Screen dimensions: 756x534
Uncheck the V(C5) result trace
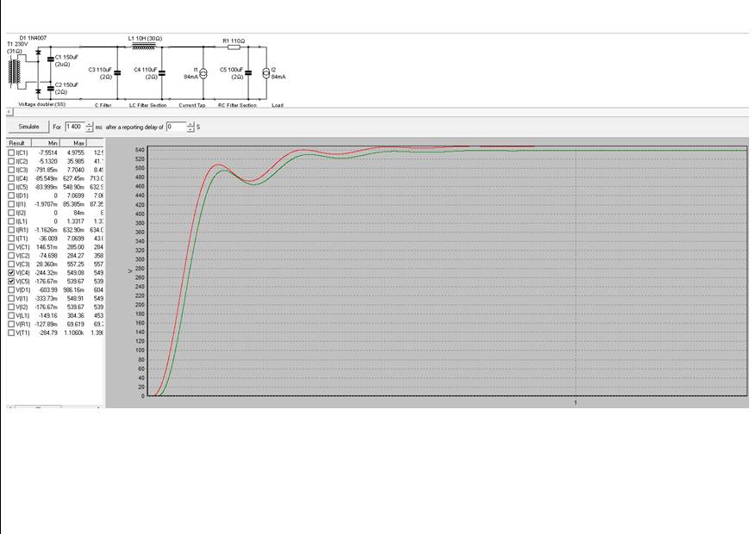(11, 281)
